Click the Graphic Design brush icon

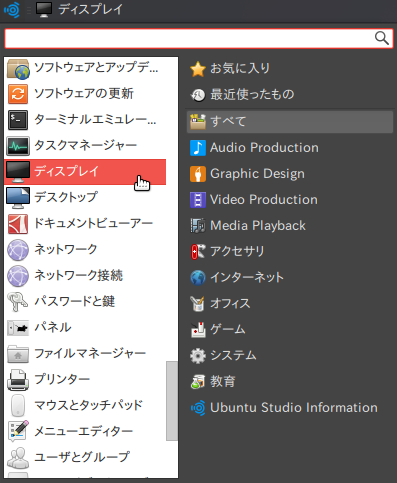198,174
